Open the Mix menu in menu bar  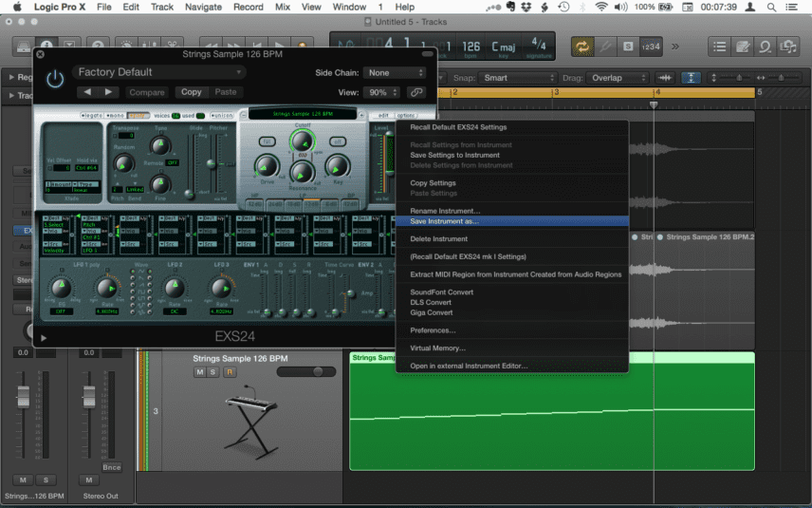[x=283, y=7]
